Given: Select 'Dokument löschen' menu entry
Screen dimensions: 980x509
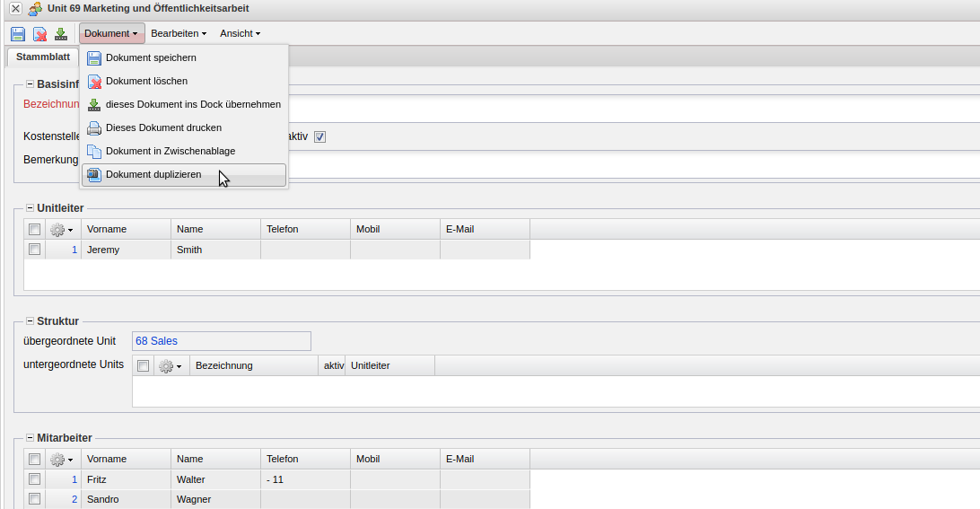Looking at the screenshot, I should tap(146, 81).
